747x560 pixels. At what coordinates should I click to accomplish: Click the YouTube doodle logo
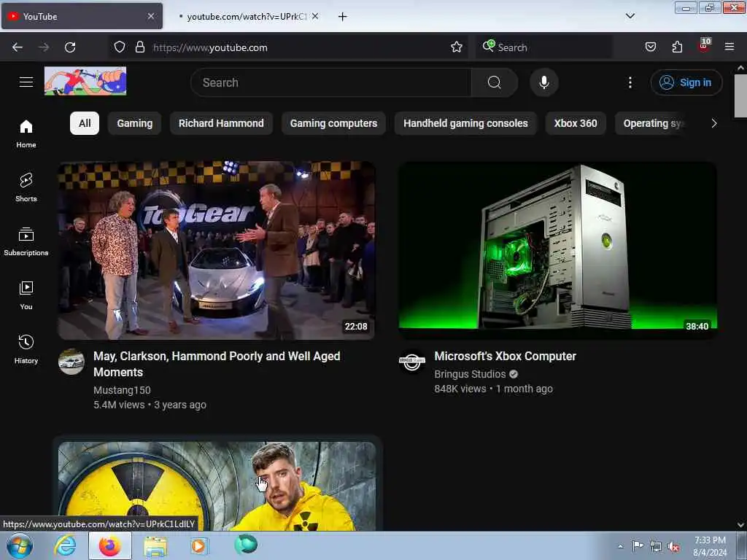pos(85,81)
